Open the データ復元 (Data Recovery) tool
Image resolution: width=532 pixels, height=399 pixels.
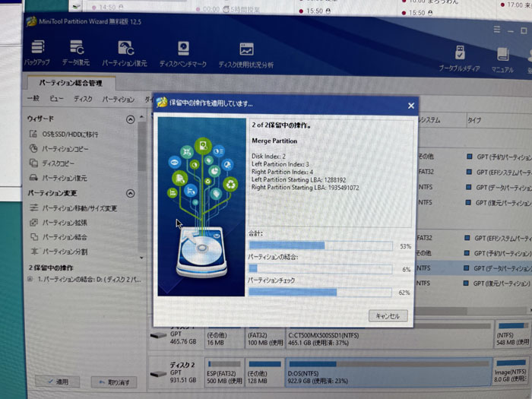point(76,52)
